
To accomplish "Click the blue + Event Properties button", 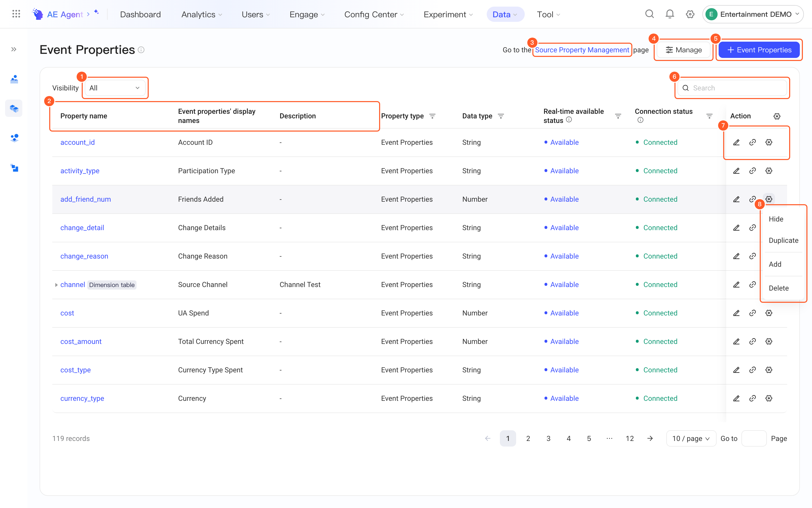I will [x=759, y=50].
